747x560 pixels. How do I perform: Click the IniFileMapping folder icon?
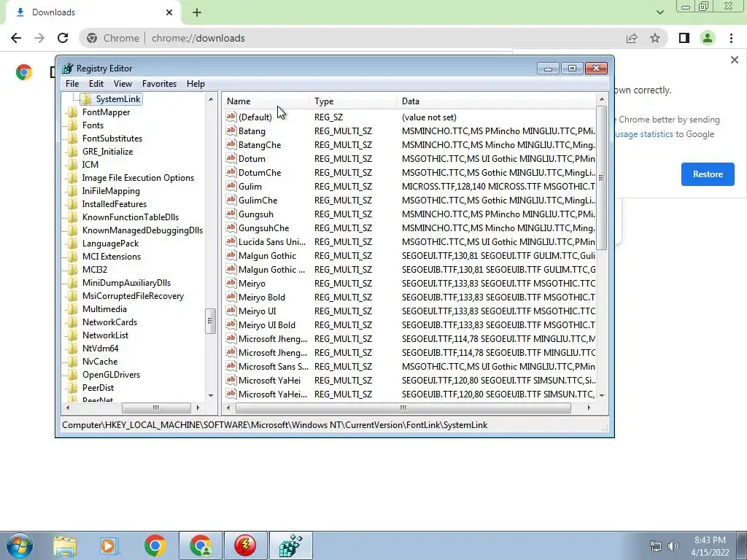[72, 191]
